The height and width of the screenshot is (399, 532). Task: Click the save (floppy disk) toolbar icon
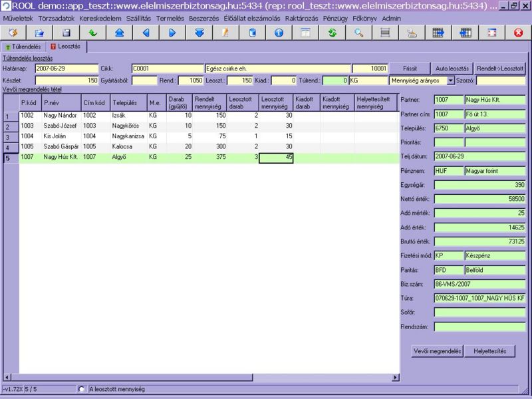tap(66, 32)
